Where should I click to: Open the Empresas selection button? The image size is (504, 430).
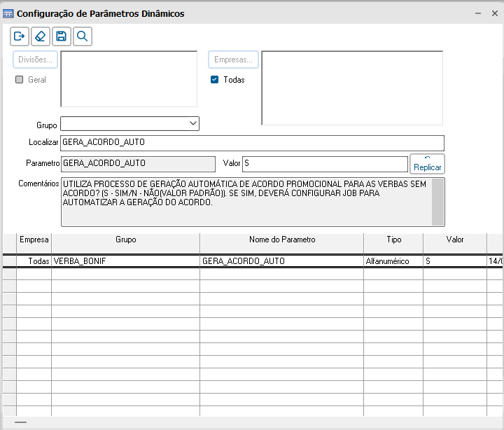pyautogui.click(x=233, y=60)
